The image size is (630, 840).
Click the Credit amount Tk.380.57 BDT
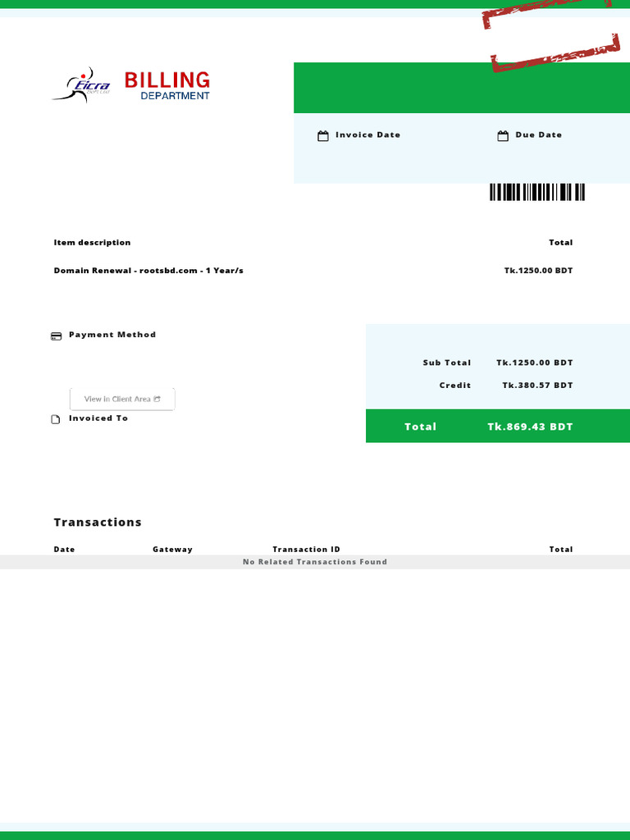point(537,386)
